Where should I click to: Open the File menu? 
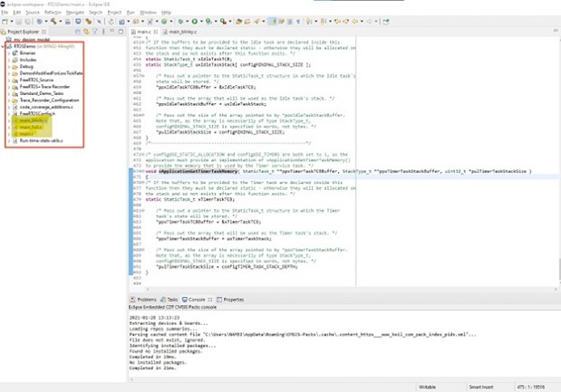click(x=5, y=12)
